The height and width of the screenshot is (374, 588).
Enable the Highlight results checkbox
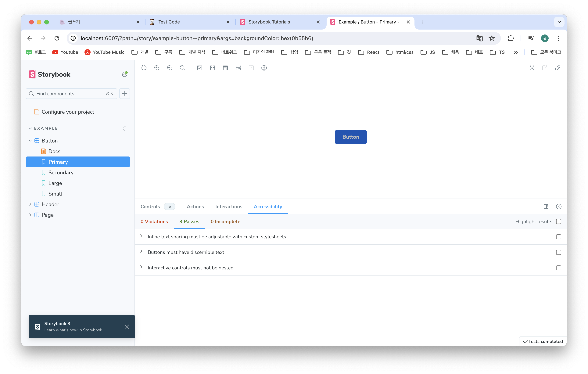tap(559, 221)
